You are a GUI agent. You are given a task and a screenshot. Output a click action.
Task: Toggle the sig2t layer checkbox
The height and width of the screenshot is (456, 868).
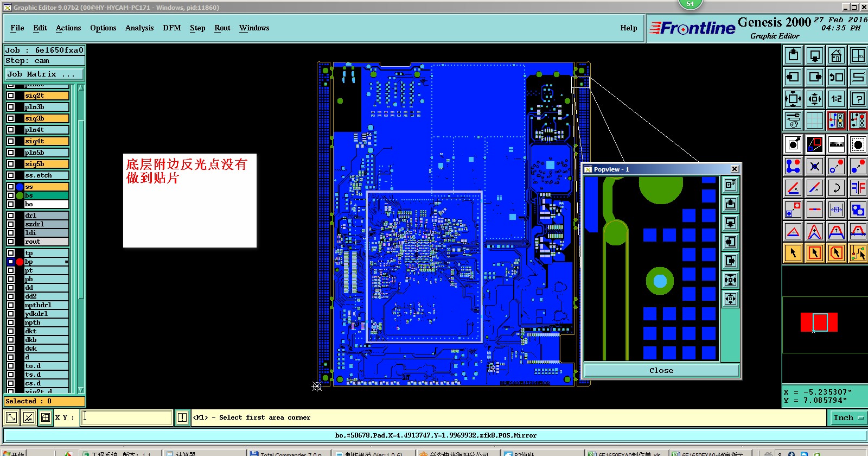tap(11, 96)
